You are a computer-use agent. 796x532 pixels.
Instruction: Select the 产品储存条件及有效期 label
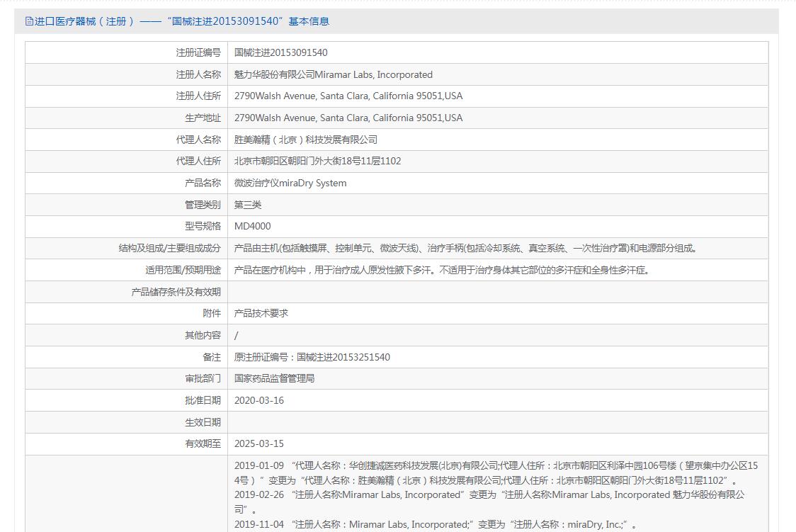click(x=176, y=292)
